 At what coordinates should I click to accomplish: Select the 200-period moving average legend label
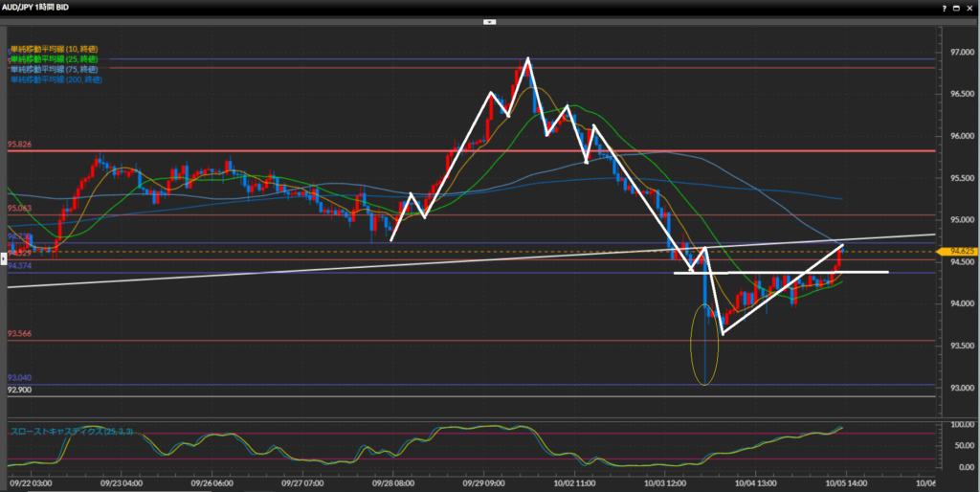[x=56, y=80]
